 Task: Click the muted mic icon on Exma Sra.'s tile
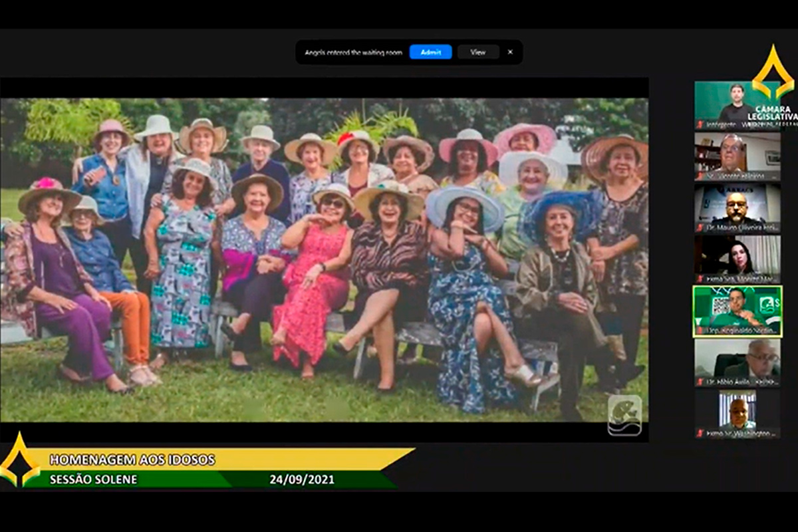point(700,279)
